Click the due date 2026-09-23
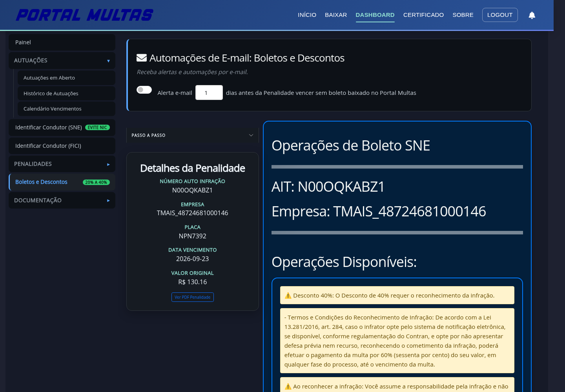 (x=193, y=259)
